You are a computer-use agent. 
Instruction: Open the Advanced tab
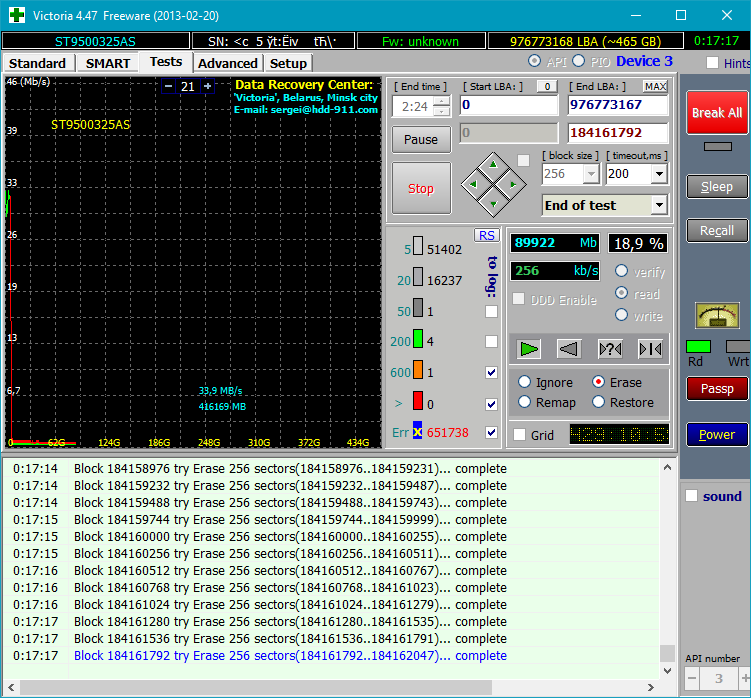(227, 63)
